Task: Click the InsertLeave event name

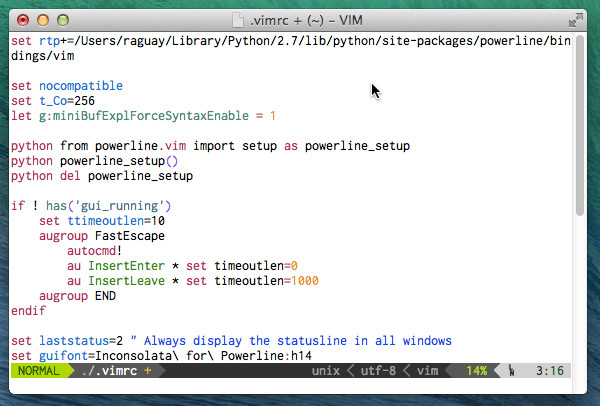Action: tap(126, 281)
